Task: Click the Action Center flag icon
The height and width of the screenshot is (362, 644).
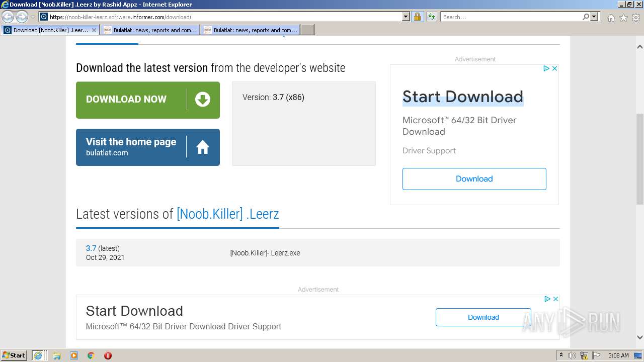Action: [x=596, y=355]
